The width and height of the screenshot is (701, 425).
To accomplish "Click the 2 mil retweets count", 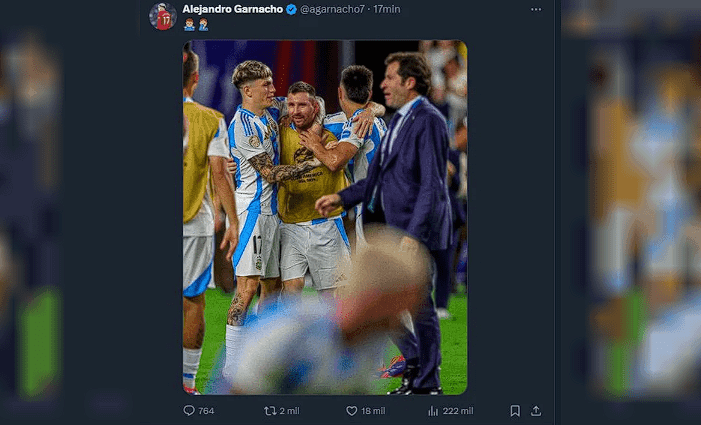I will tap(289, 410).
